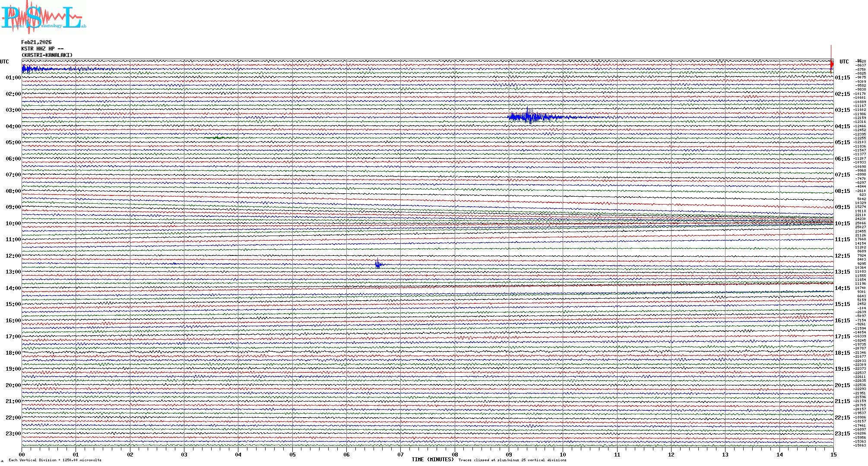Screen dimensions: 868x466
Task: Click the 19:15 time label on right axis
Action: [x=842, y=369]
